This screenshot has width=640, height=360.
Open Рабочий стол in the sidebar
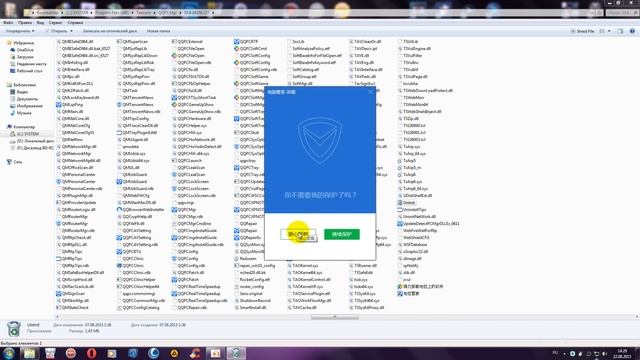tap(29, 71)
